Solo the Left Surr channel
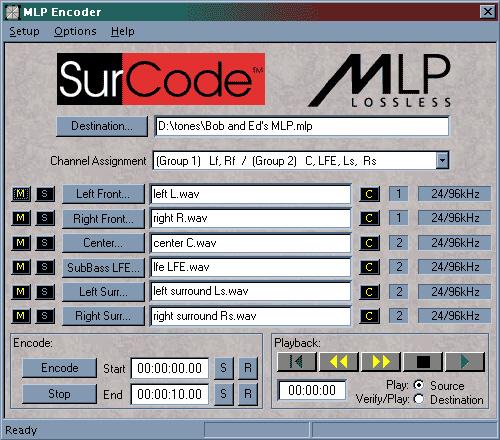The width and height of the screenshot is (500, 440). tap(45, 292)
